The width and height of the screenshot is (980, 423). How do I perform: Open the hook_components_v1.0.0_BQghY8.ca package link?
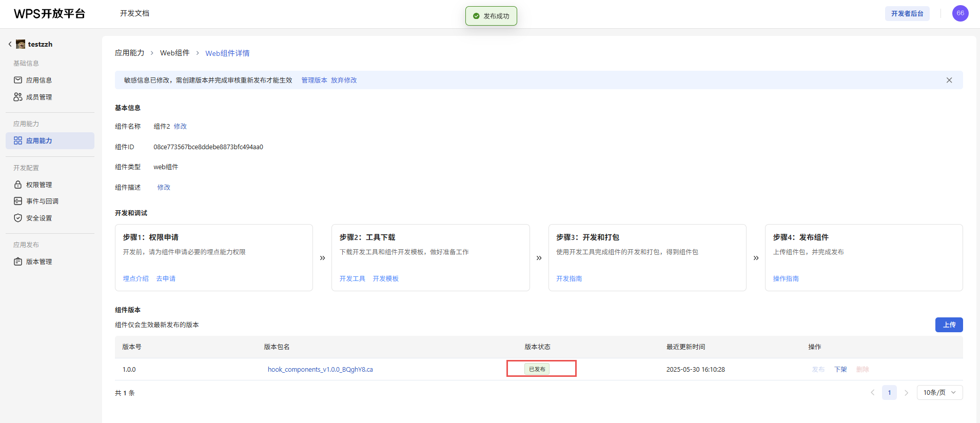pyautogui.click(x=320, y=369)
